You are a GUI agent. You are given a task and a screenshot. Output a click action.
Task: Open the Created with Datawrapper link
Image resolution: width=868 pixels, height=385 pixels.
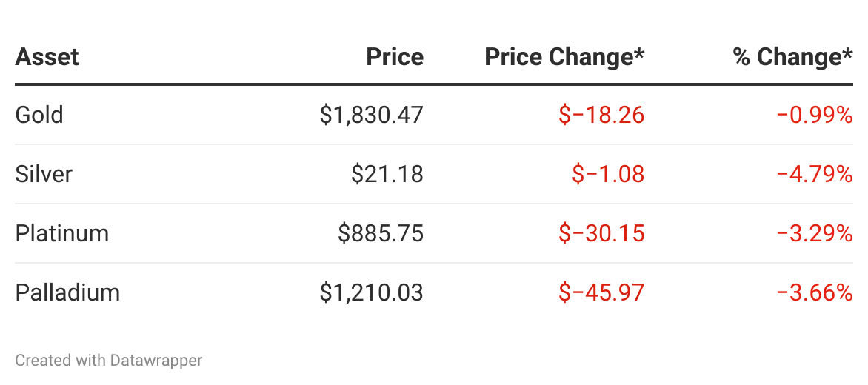pos(109,361)
